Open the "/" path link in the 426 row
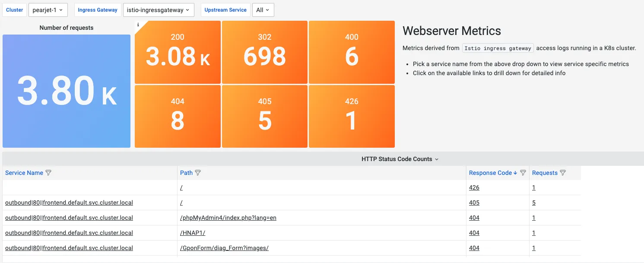 click(181, 187)
